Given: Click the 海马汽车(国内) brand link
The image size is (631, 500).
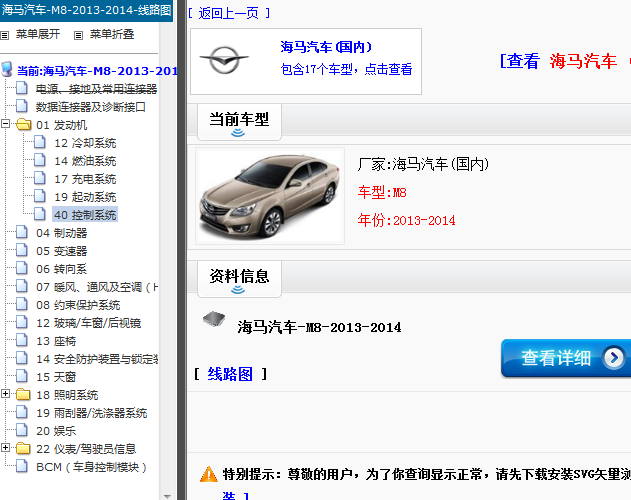Looking at the screenshot, I should tap(326, 47).
